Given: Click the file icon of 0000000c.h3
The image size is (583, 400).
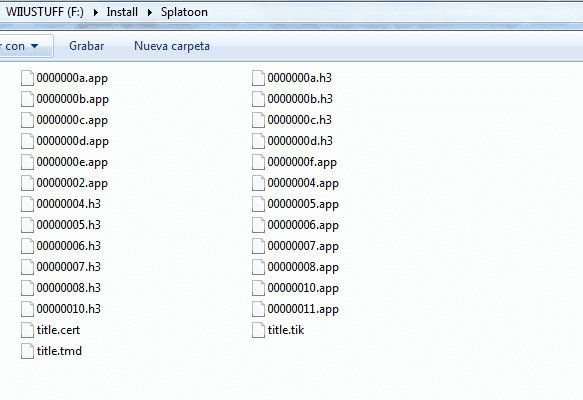Looking at the screenshot, I should pyautogui.click(x=258, y=120).
